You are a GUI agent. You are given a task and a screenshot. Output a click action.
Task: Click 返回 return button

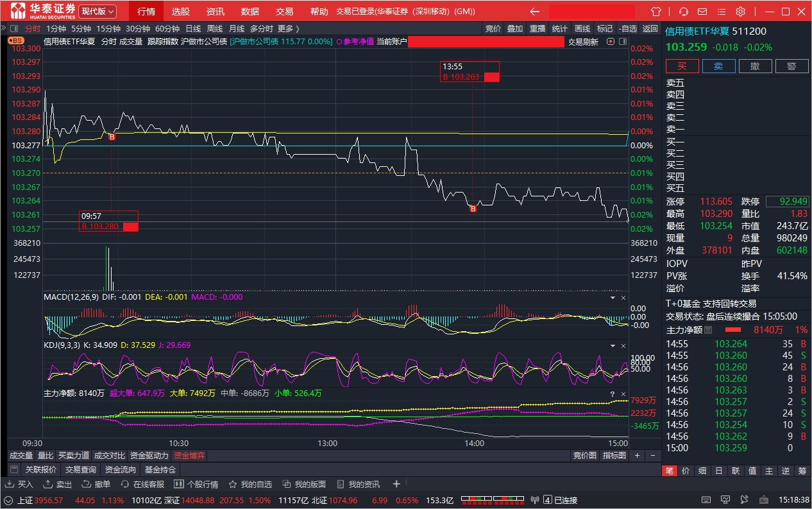[x=650, y=28]
